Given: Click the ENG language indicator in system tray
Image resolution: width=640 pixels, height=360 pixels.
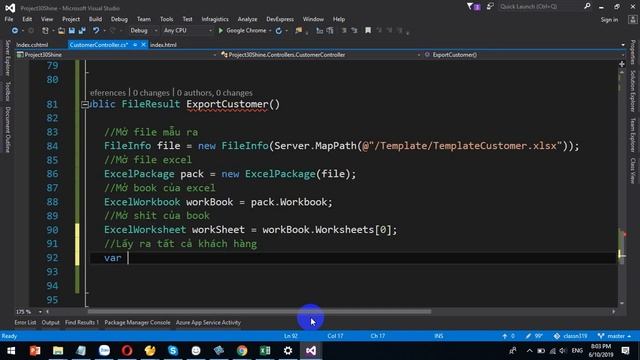Looking at the screenshot, I should [x=577, y=351].
